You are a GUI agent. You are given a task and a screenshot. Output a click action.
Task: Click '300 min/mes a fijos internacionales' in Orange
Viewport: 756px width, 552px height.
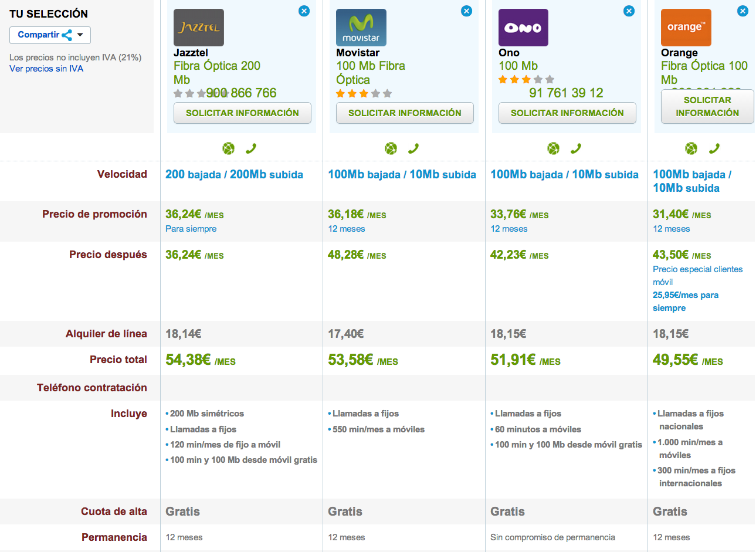click(696, 477)
